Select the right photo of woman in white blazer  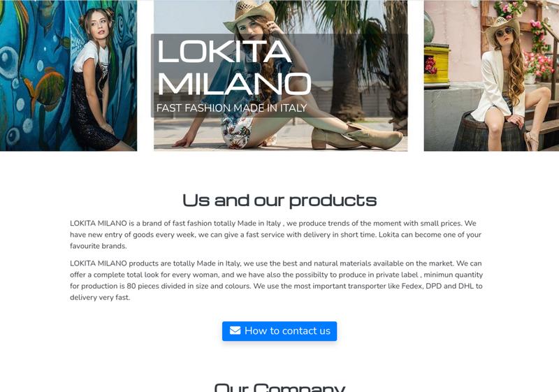(x=491, y=75)
